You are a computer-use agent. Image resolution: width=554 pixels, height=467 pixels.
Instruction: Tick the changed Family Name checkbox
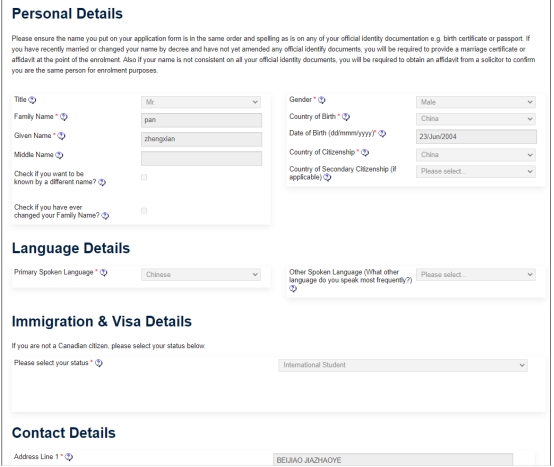coord(144,211)
